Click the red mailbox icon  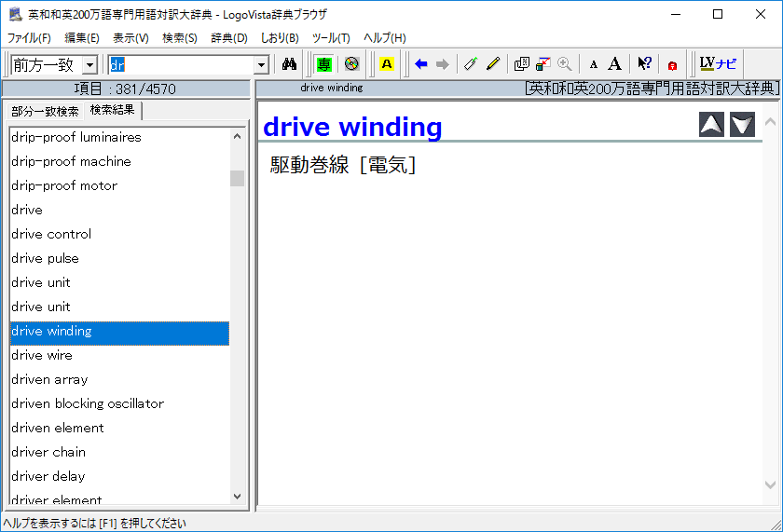672,65
